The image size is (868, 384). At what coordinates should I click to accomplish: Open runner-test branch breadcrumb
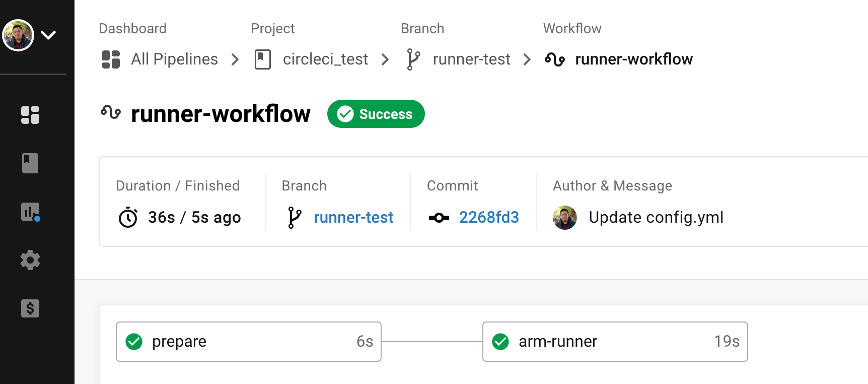pos(472,59)
